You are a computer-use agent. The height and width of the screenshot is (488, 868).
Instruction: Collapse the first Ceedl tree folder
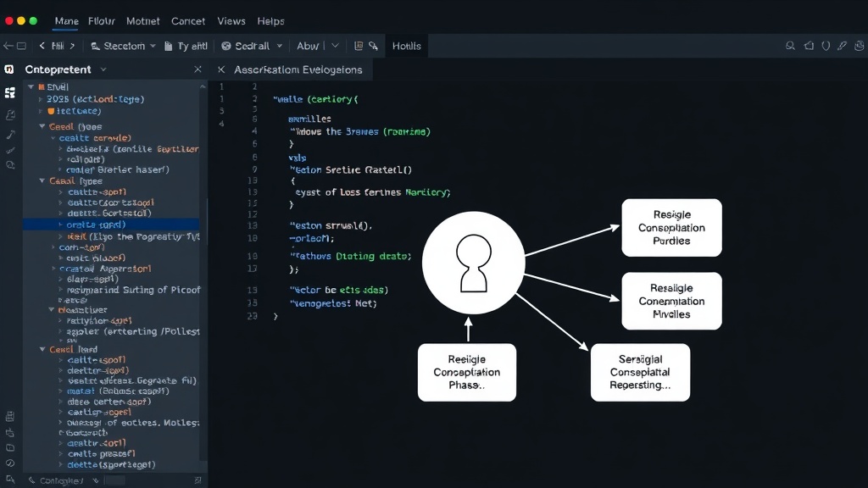(42, 127)
